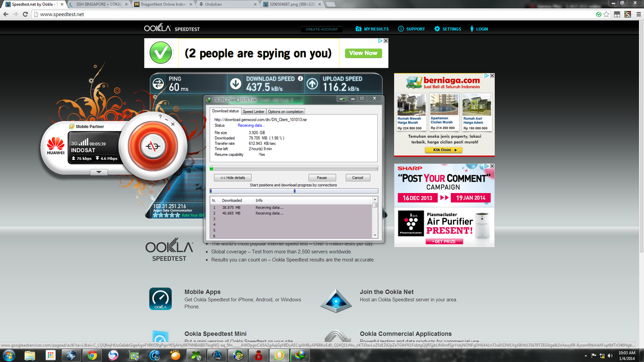The width and height of the screenshot is (644, 362).
Task: Switch to SSH Singapore browser tab
Action: coord(98,4)
